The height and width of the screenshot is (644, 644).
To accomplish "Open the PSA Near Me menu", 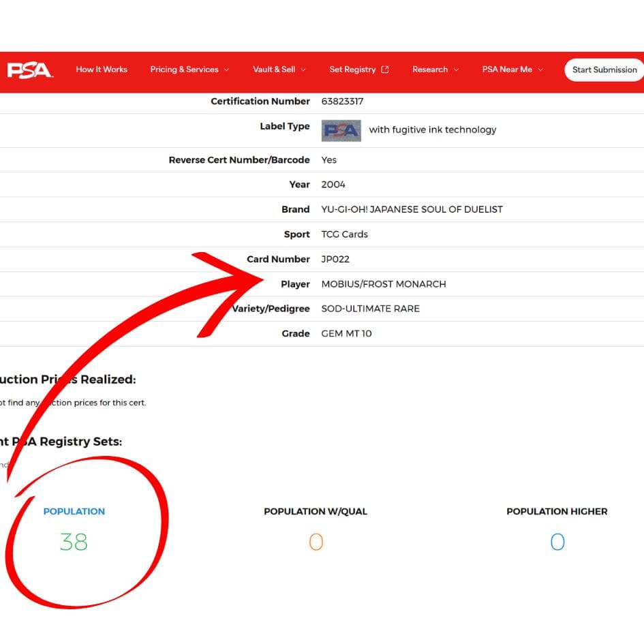I will coord(512,70).
